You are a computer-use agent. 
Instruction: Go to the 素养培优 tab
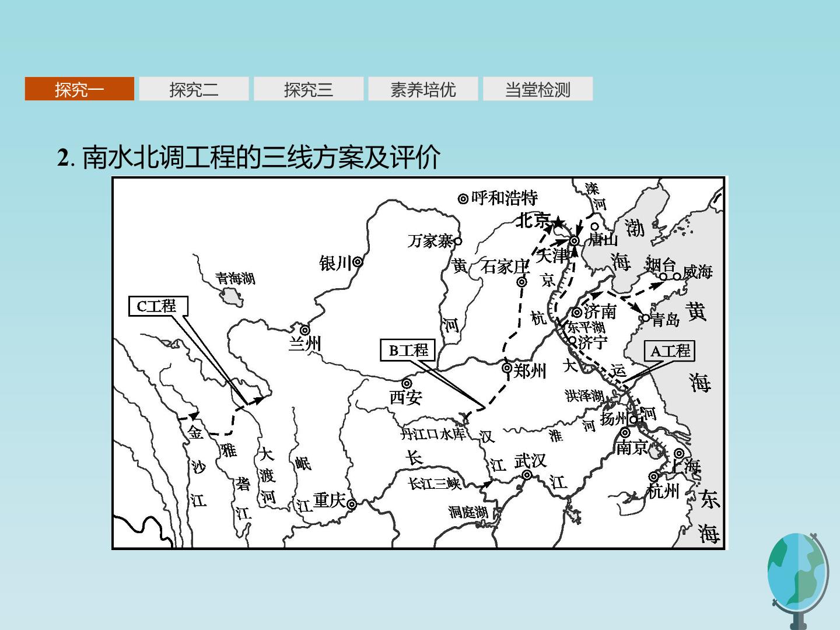423,89
